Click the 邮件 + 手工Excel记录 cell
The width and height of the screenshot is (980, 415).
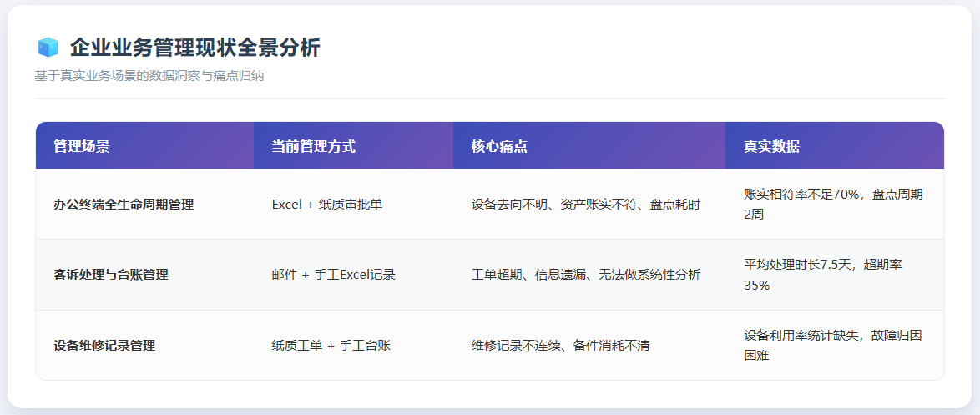pyautogui.click(x=354, y=275)
